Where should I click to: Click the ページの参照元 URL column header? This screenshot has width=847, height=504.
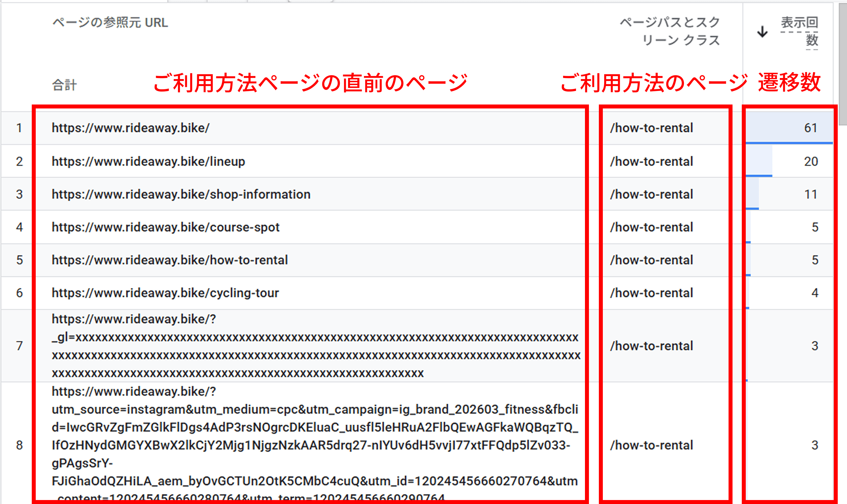111,22
